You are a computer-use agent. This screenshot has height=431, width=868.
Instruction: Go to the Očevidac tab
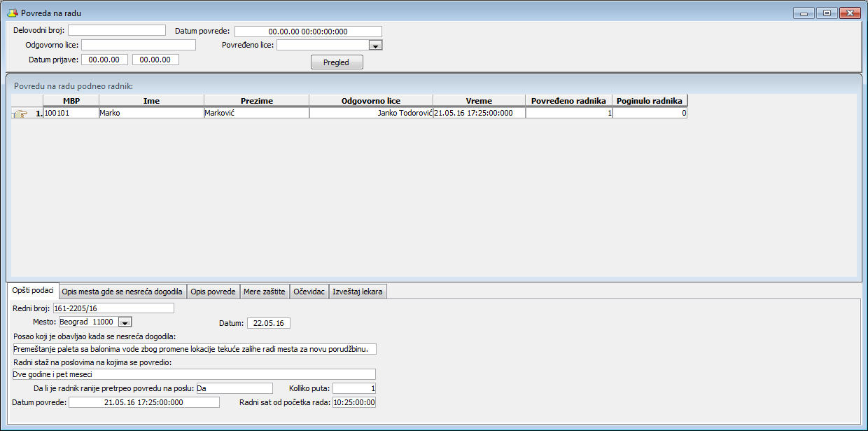309,292
